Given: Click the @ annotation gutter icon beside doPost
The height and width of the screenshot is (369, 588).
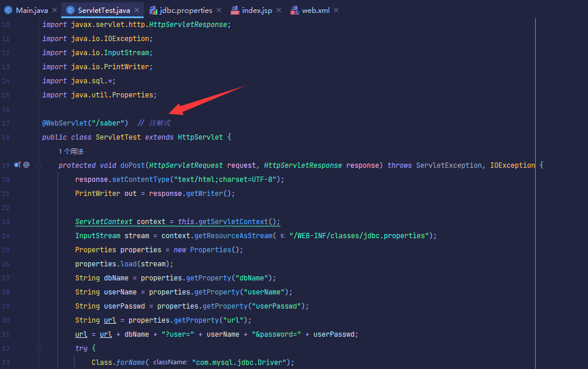Looking at the screenshot, I should (26, 165).
